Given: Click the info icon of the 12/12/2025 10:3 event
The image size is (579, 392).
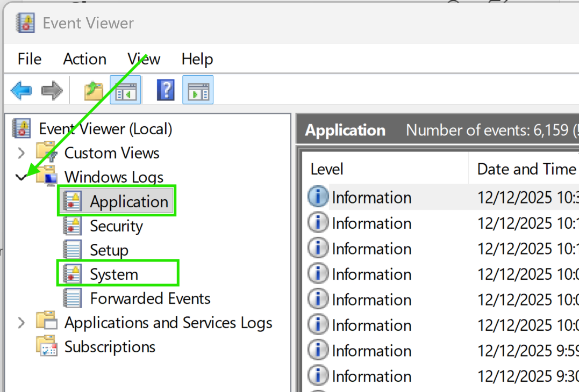Looking at the screenshot, I should pos(318,196).
